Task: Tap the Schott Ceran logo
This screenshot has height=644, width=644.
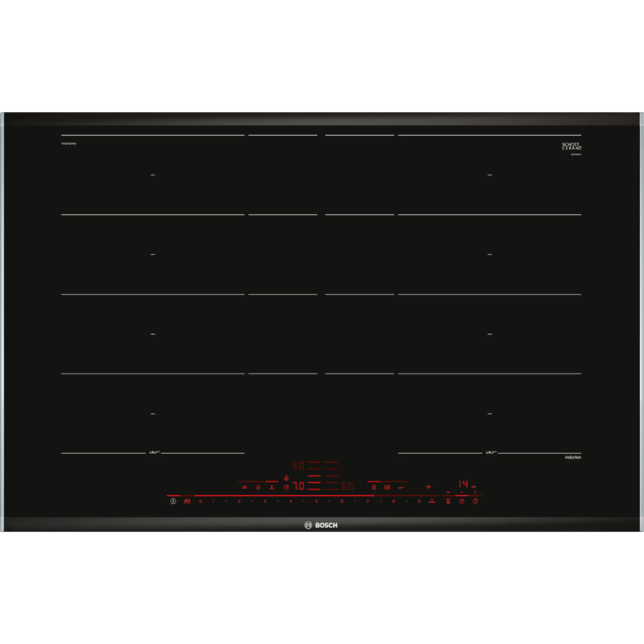Action: click(x=571, y=147)
